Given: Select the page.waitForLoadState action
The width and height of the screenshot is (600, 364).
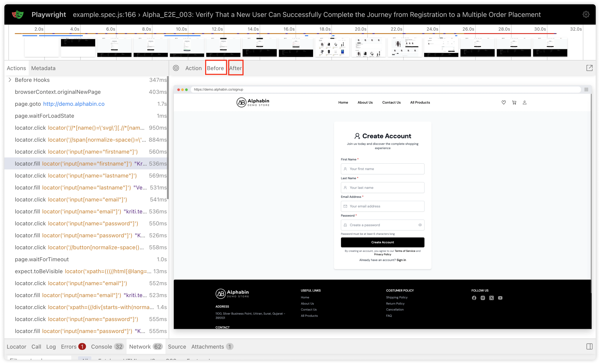Looking at the screenshot, I should click(86, 116).
